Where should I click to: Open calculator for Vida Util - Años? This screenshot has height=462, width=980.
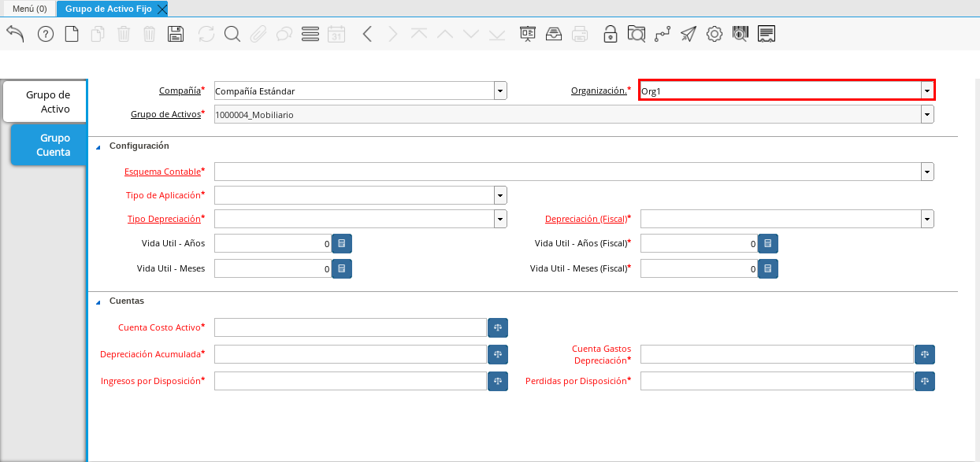coord(342,244)
